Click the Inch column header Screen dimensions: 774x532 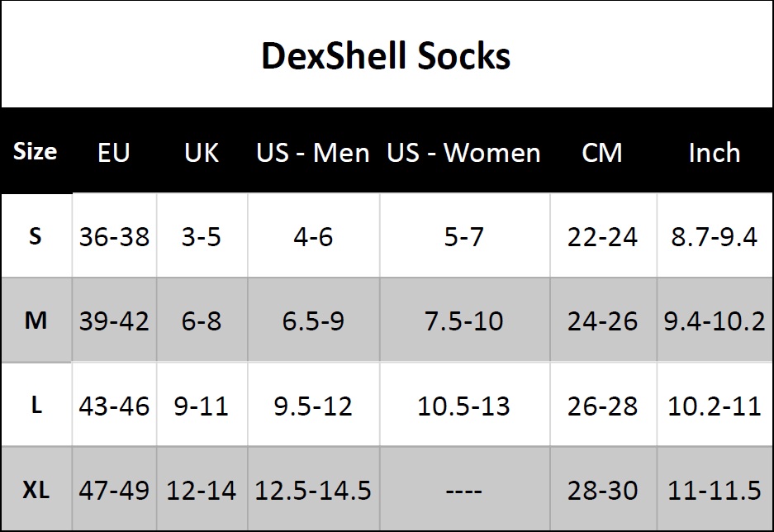(715, 152)
